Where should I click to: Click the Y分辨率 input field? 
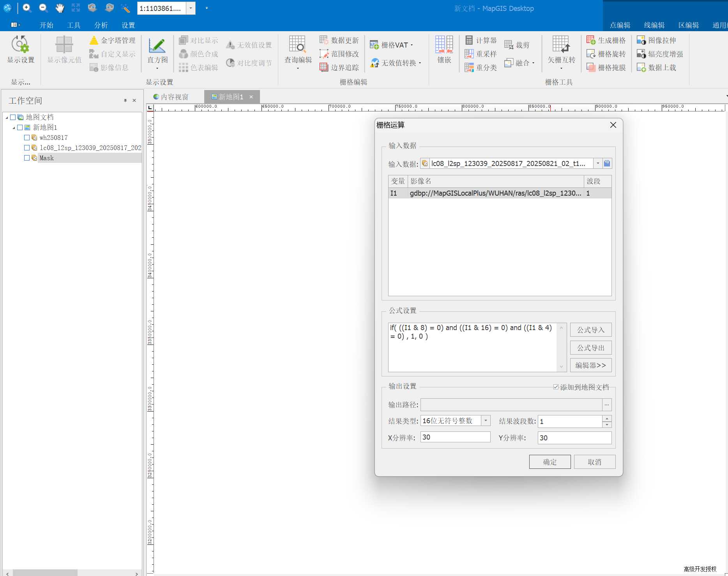click(575, 438)
